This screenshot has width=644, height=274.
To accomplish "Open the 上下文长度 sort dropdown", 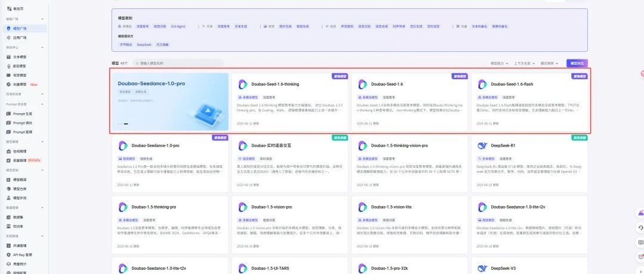I will [524, 64].
